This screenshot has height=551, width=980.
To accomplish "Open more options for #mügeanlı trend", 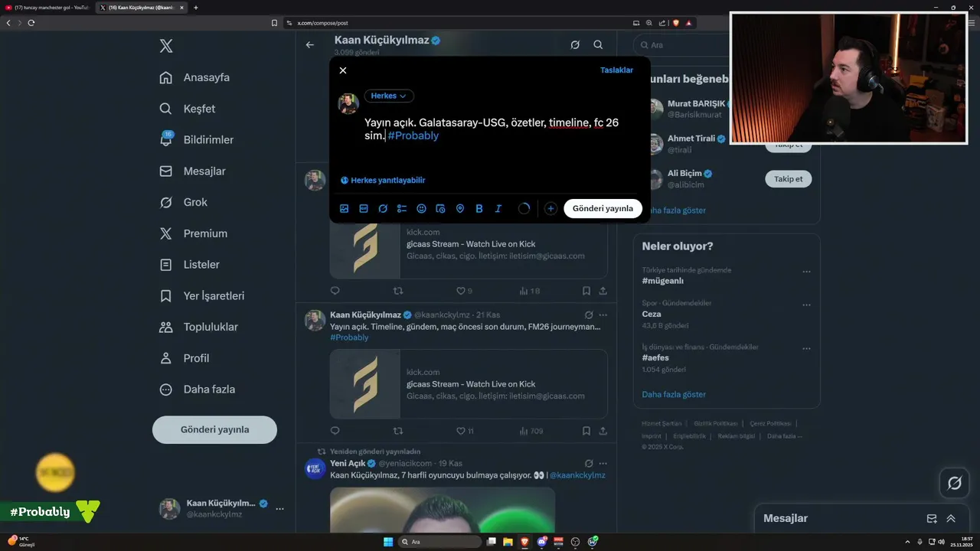I will pos(806,272).
